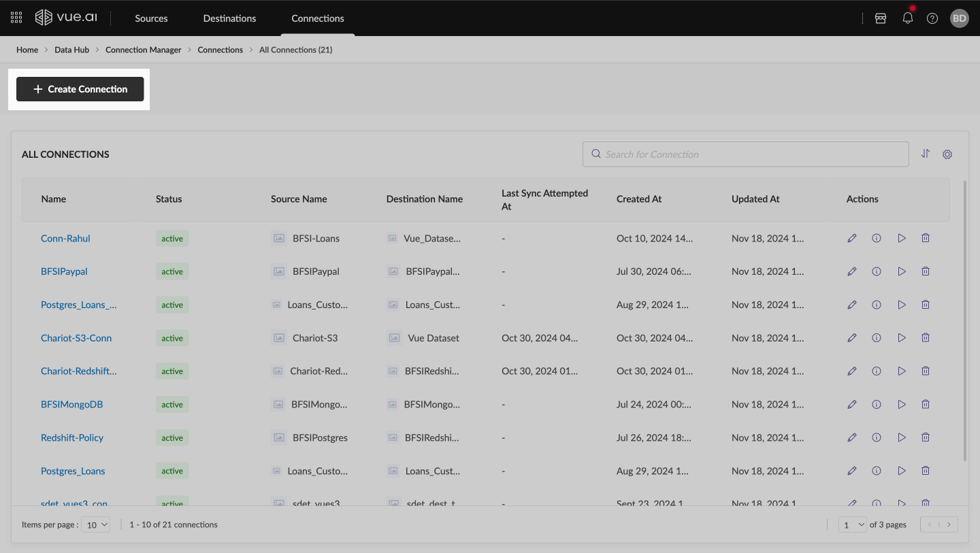Click the Create Connection button
Viewport: 980px width, 553px height.
80,89
